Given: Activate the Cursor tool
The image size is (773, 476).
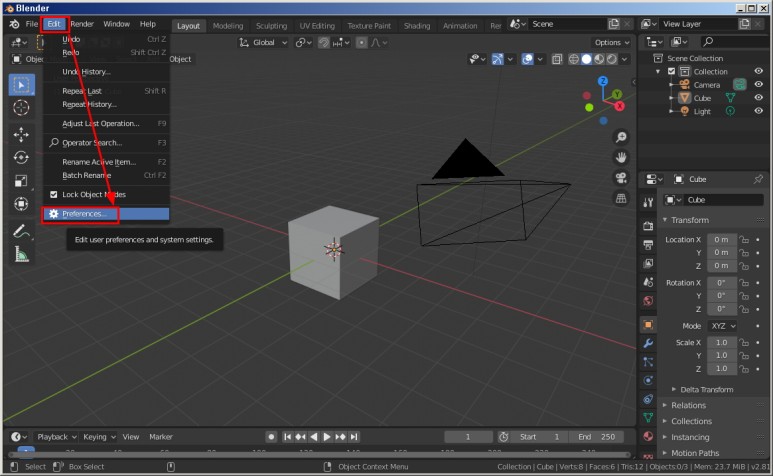Looking at the screenshot, I should click(x=21, y=107).
